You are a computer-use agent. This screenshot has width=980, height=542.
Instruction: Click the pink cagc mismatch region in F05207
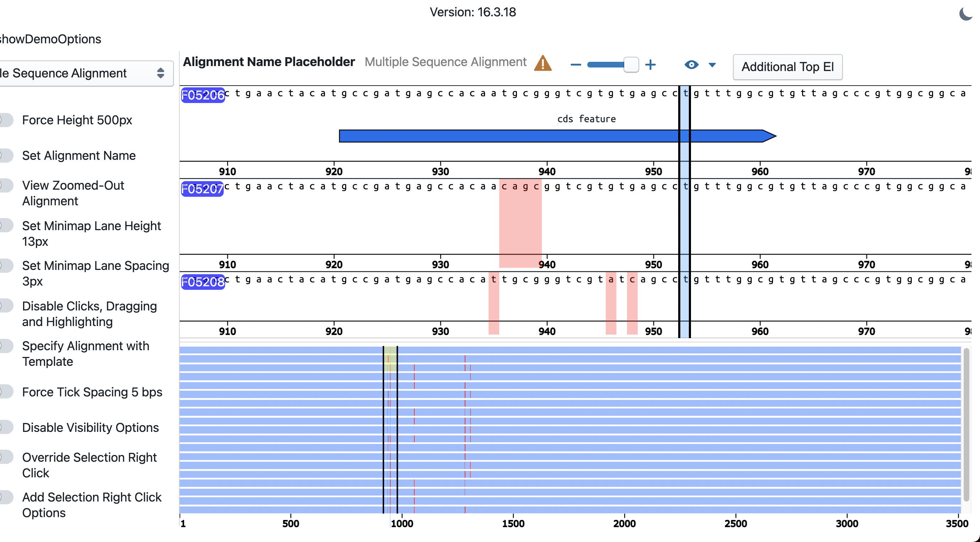(x=520, y=223)
